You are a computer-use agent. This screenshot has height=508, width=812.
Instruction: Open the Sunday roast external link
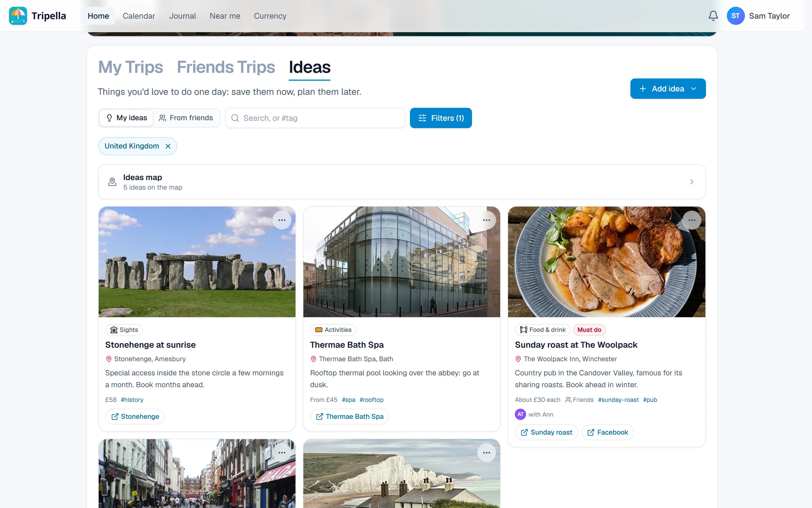click(x=546, y=432)
